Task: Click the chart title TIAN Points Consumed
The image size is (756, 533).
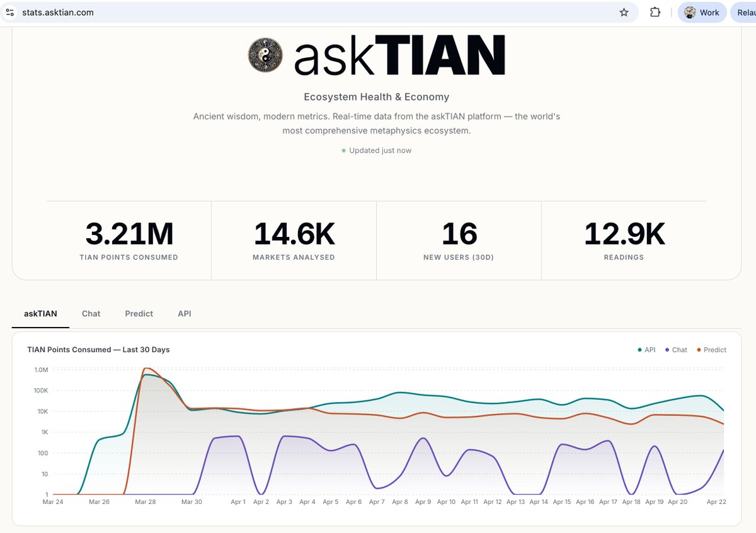Action: [98, 350]
